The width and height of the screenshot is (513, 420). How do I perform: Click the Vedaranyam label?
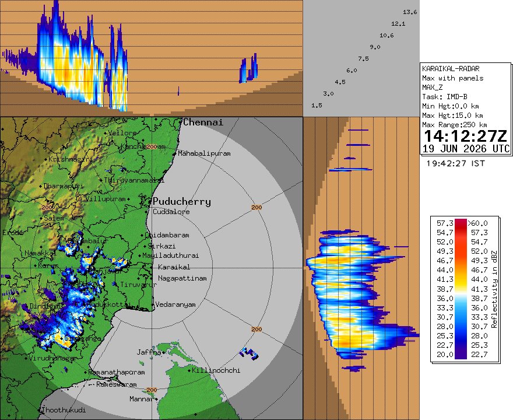(x=175, y=304)
